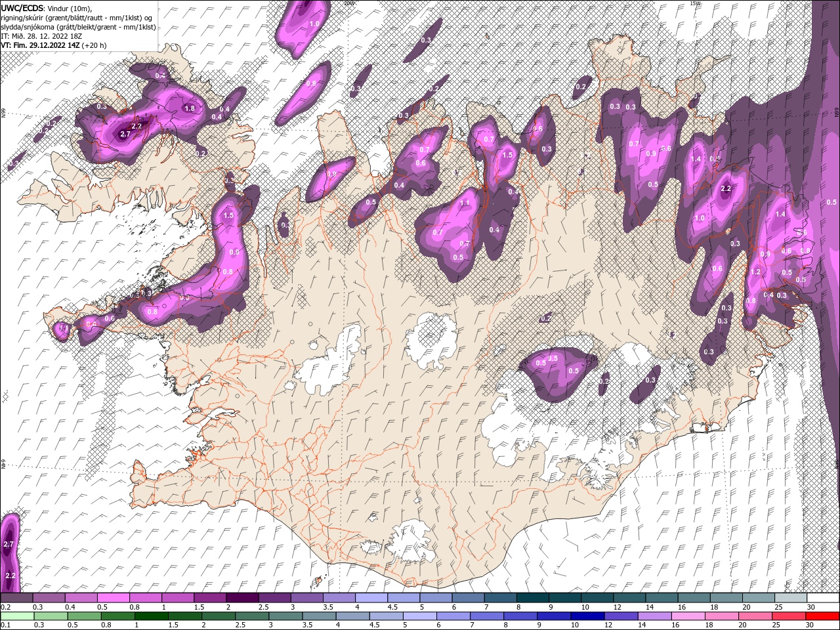The height and width of the screenshot is (630, 840).
Task: Click the 1.8 snowfall value on the map
Action: pos(190,109)
